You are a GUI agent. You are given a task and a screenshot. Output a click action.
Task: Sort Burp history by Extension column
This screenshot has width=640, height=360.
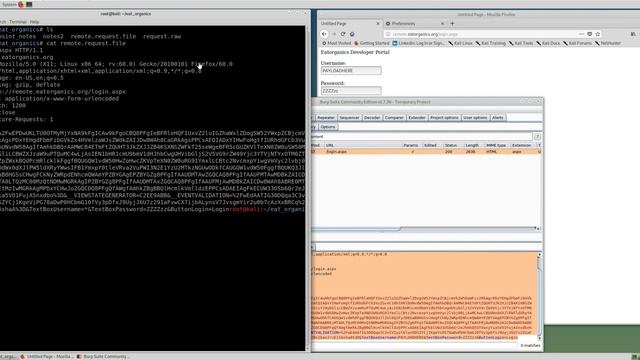click(522, 145)
